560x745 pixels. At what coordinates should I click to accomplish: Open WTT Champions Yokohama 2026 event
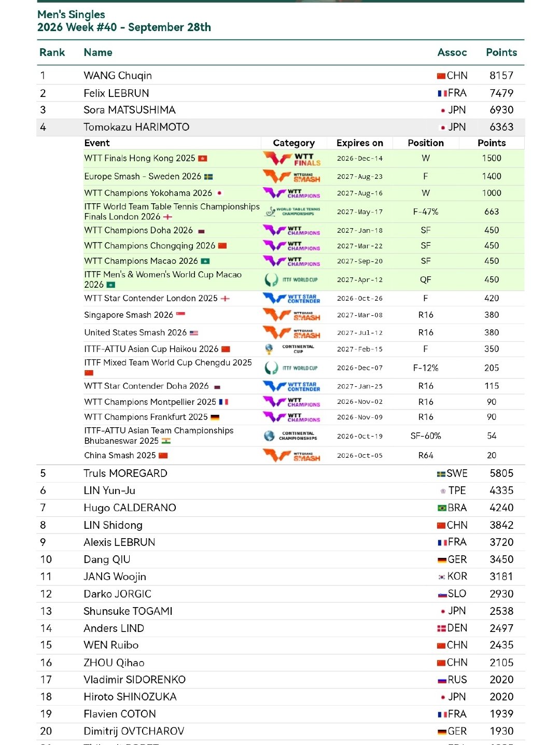pos(148,193)
